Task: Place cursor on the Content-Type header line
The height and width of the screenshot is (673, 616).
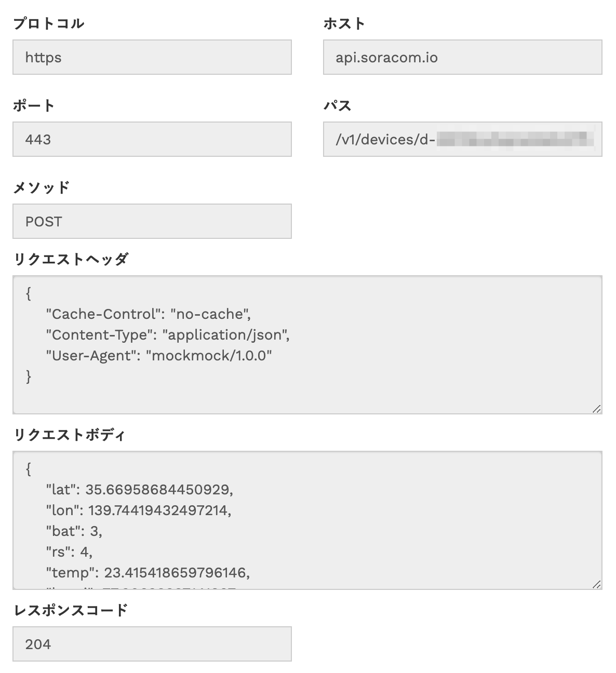Action: tap(167, 335)
